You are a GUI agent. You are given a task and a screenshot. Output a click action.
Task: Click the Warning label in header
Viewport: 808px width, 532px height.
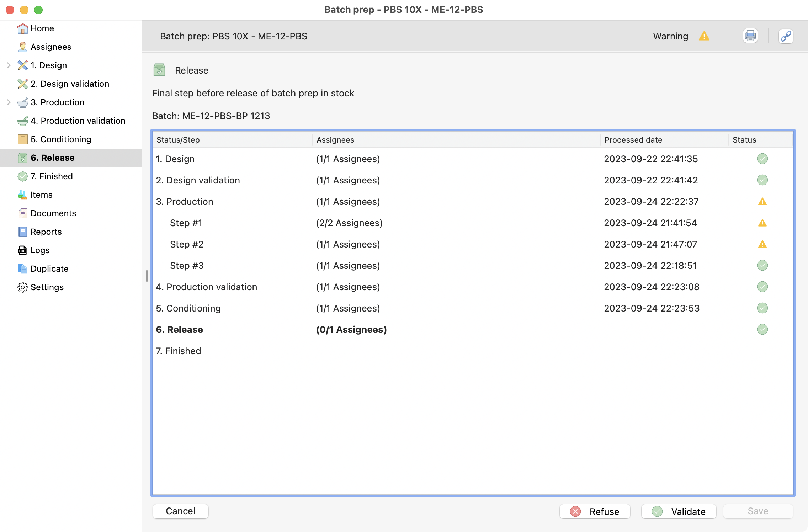tap(670, 36)
